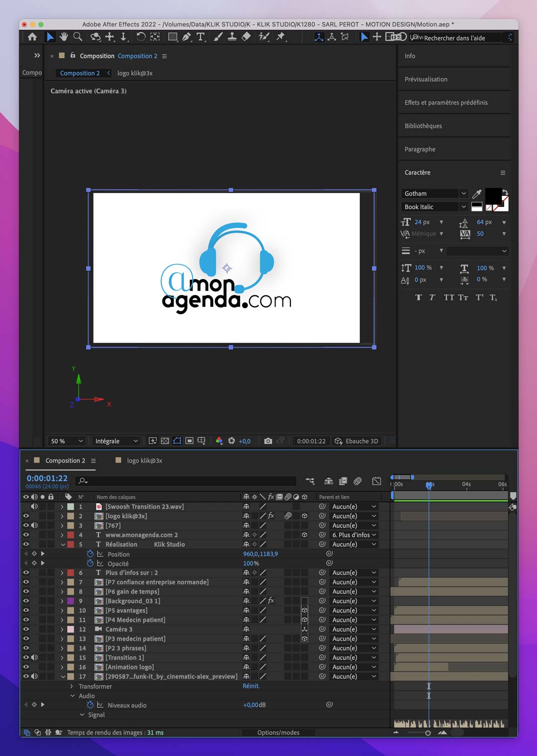Open the Intégrale resolution dropdown
The width and height of the screenshot is (537, 756).
coord(116,441)
